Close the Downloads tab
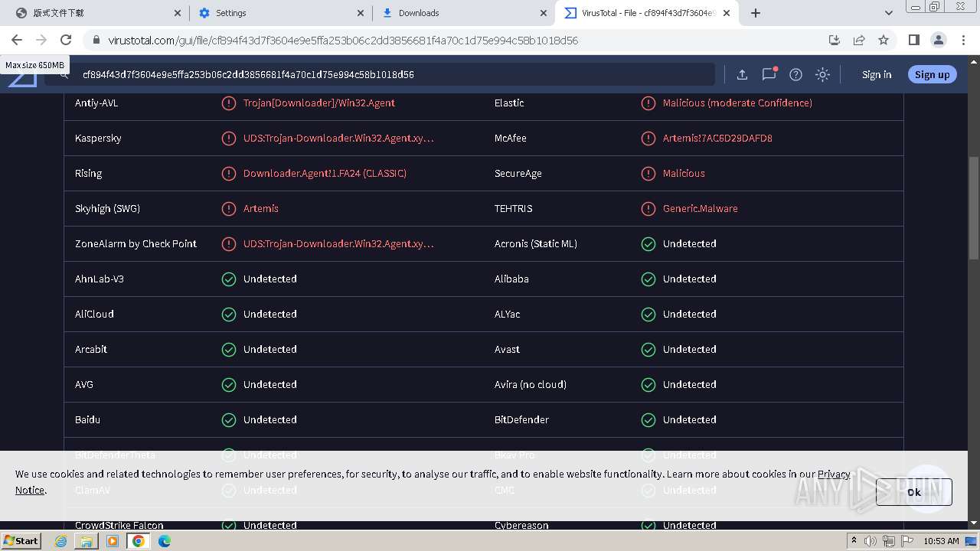Image resolution: width=980 pixels, height=551 pixels. point(544,13)
